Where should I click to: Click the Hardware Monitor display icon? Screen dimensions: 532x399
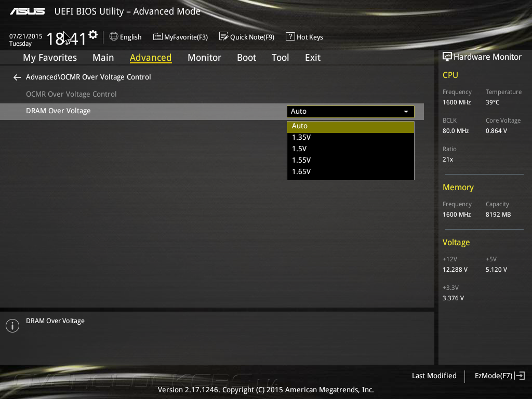(447, 57)
